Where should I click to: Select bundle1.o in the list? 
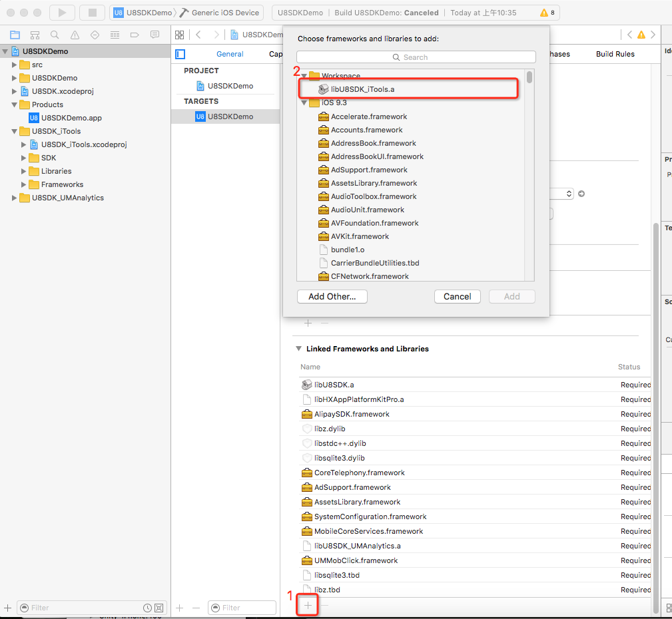coord(410,250)
